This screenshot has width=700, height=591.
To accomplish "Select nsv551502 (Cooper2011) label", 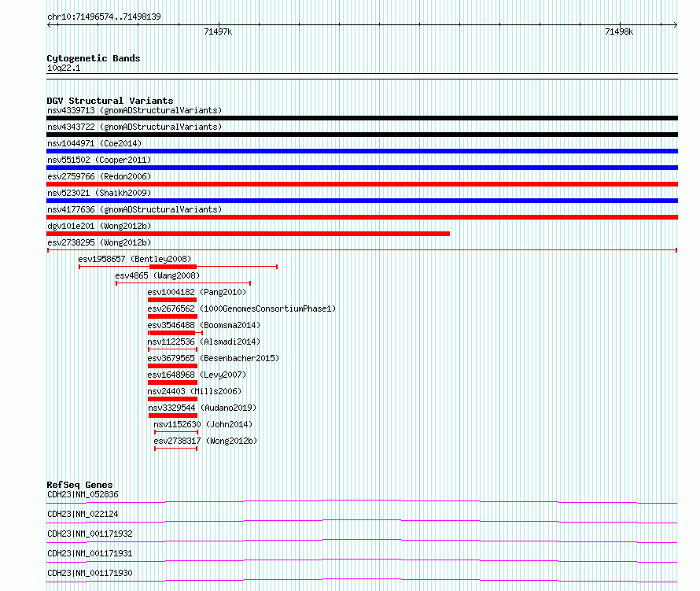I will pos(99,160).
